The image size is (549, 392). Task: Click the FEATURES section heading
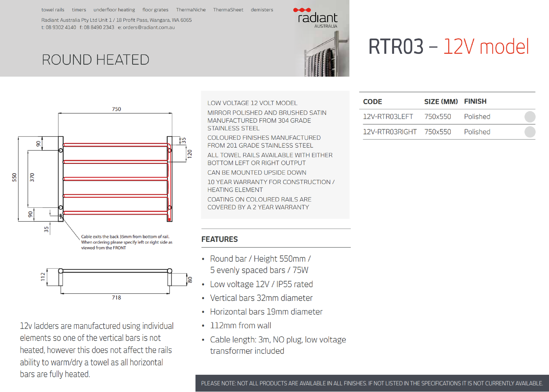point(219,239)
